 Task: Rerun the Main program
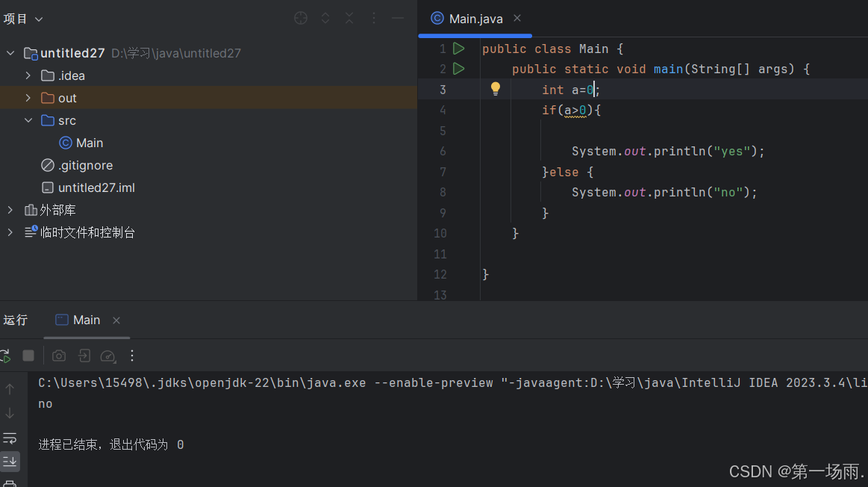point(5,356)
